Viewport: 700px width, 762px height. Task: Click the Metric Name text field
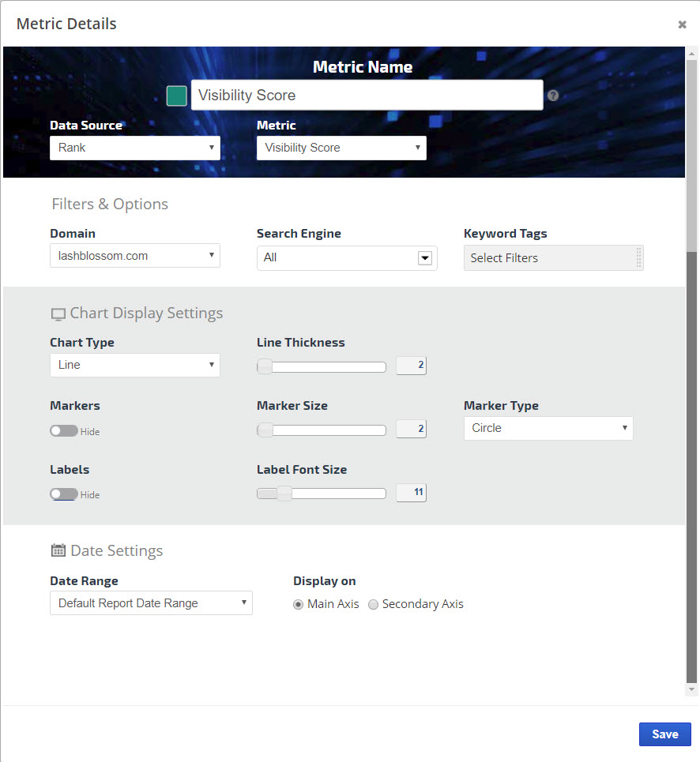[367, 96]
